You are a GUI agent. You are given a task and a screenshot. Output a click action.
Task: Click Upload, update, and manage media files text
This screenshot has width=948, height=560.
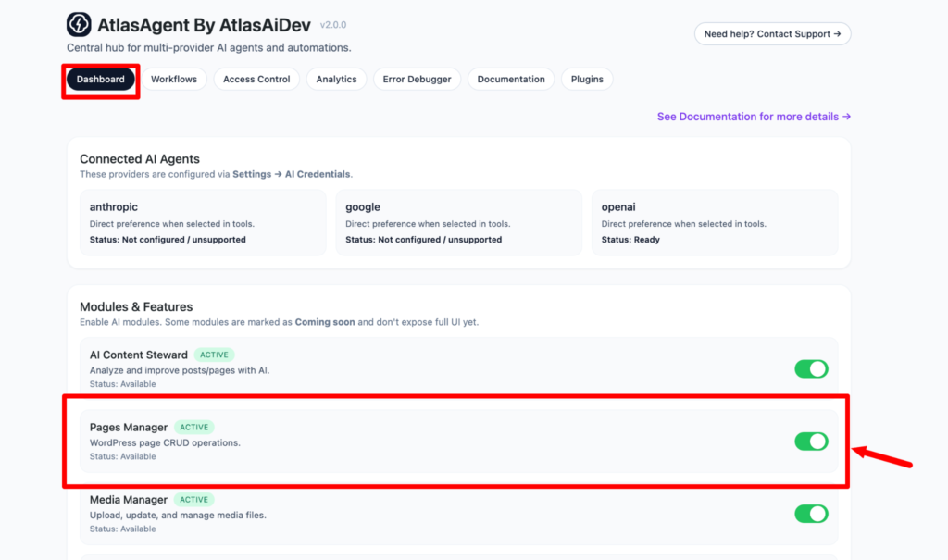(x=178, y=516)
